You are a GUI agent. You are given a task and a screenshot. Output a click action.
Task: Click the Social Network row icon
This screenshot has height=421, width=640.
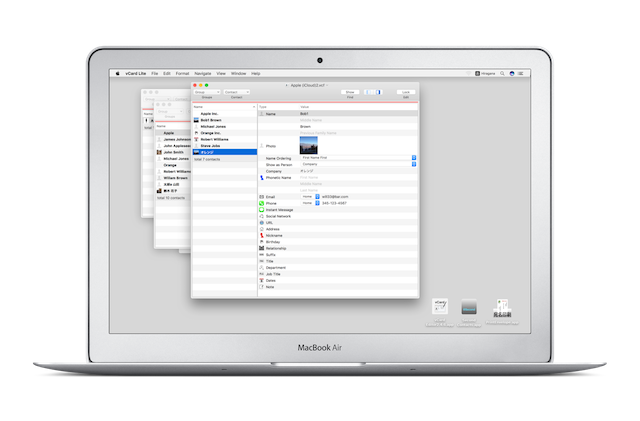[x=262, y=216]
